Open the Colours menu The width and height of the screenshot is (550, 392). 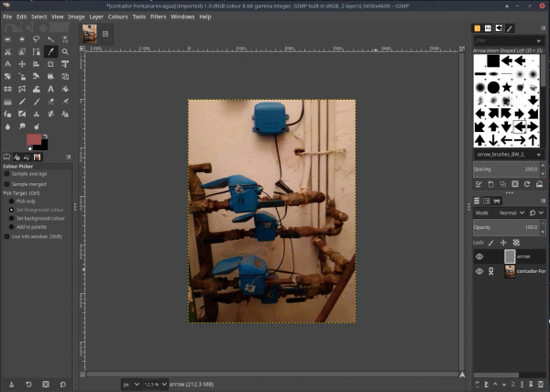point(118,16)
